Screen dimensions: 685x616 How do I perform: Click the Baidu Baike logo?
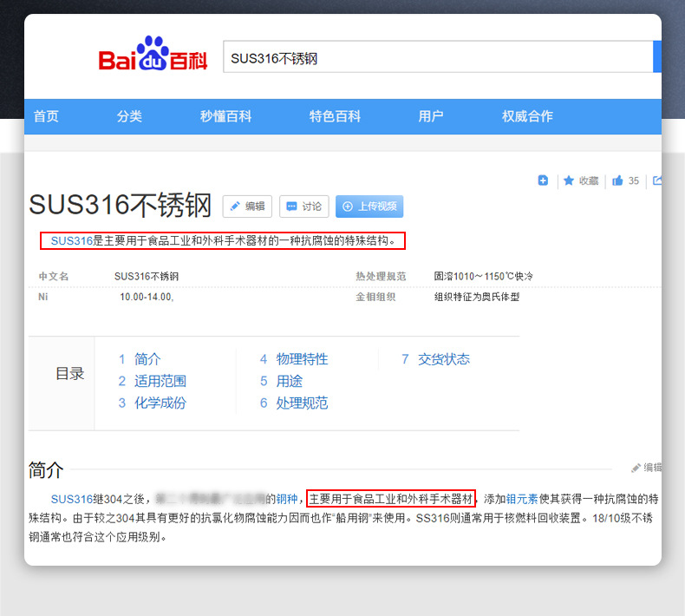click(x=153, y=54)
